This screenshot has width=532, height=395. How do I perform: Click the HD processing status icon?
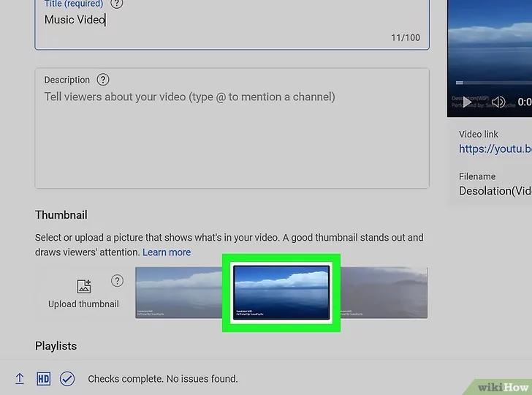[x=43, y=379]
